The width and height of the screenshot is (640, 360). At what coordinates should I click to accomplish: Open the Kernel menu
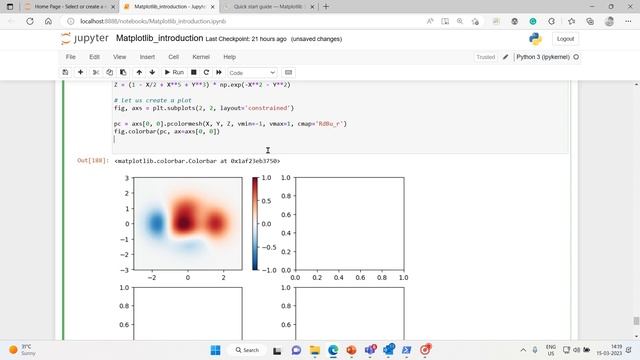201,57
